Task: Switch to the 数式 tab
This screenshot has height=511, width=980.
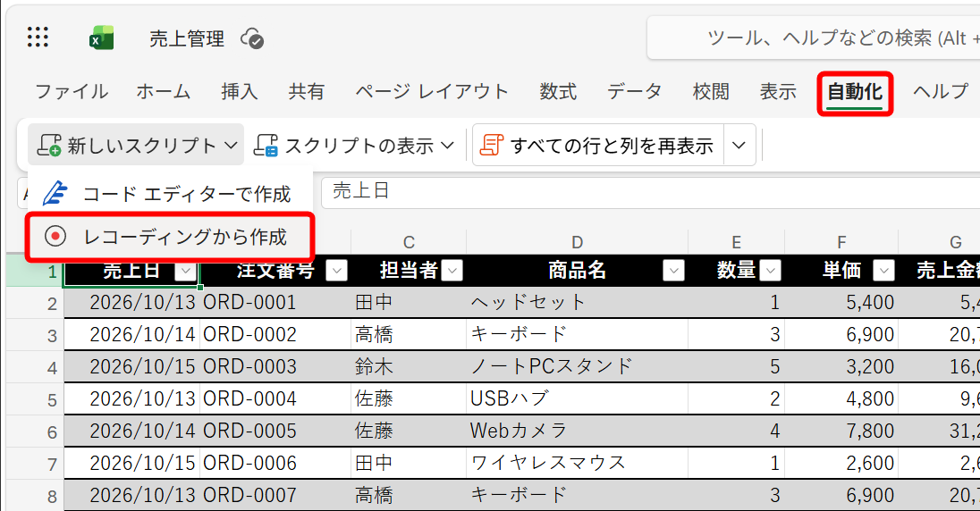Action: [558, 92]
